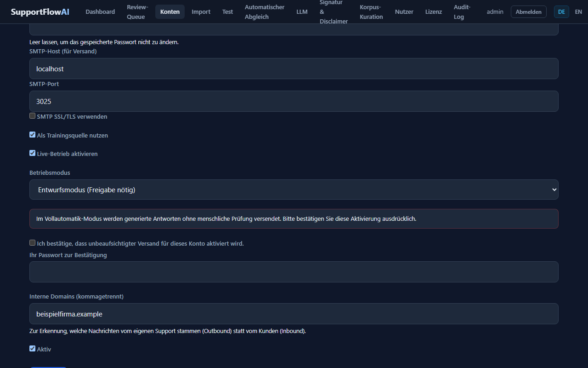588x368 pixels.
Task: Open the Betriebsmodus dropdown
Action: tap(294, 190)
